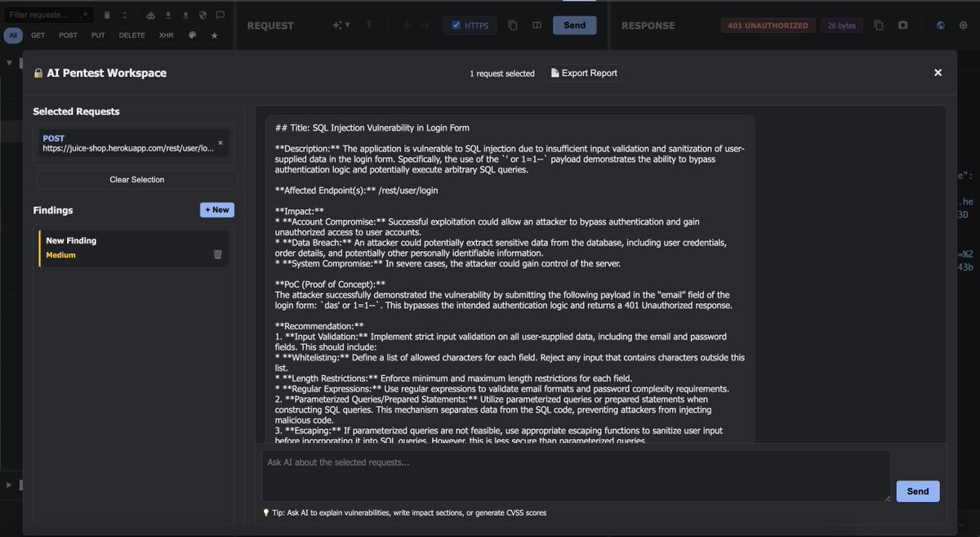
Task: Go back with the left arrow in Request panel
Action: [x=408, y=25]
